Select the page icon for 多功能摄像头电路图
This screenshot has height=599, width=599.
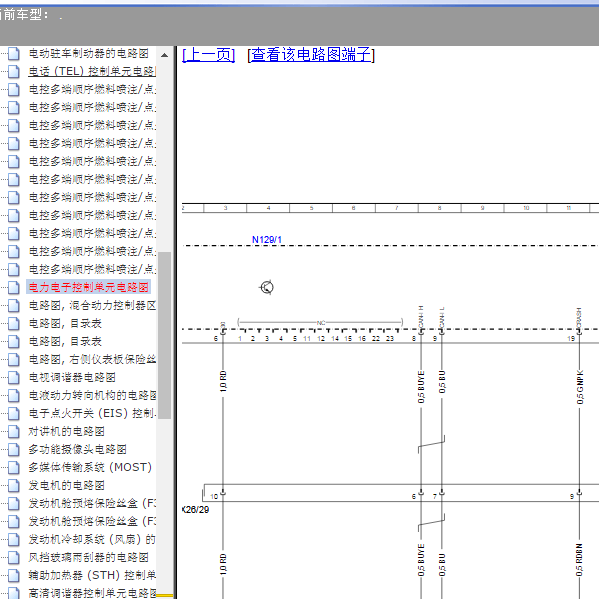[x=14, y=449]
